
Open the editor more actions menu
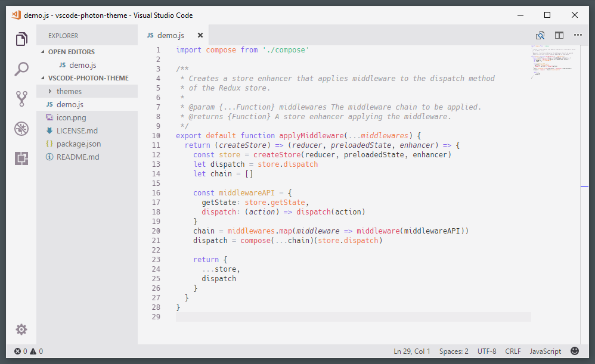point(578,35)
